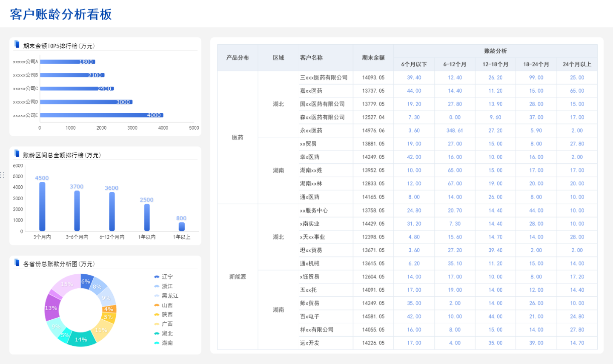
Task: Click the teal 14% donut segment
Action: 81,340
